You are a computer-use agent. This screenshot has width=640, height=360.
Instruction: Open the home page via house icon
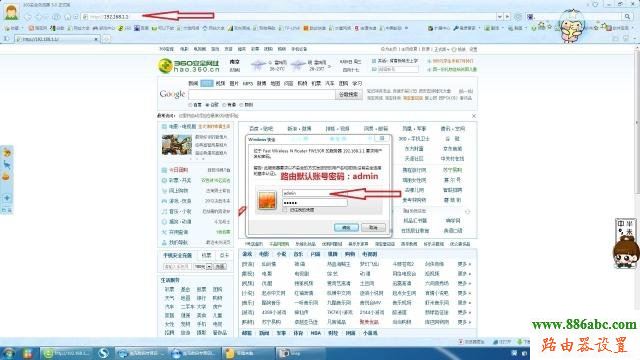pos(67,17)
